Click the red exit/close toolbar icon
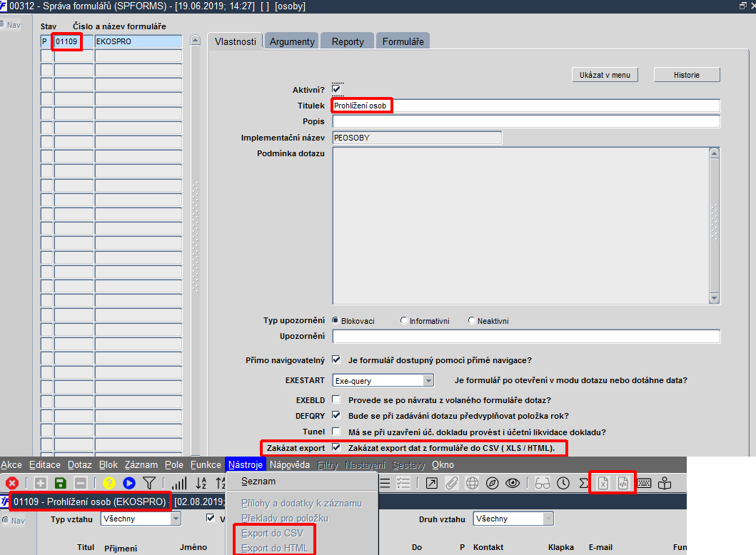The height and width of the screenshot is (555, 756). click(x=12, y=483)
